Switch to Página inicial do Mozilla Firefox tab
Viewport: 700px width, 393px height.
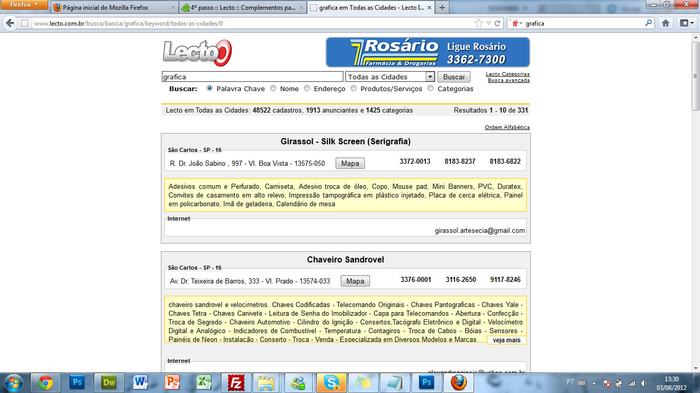tap(113, 8)
